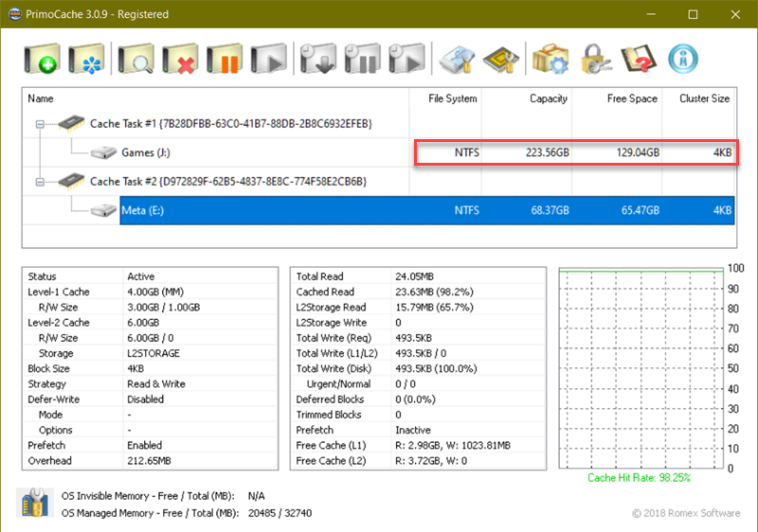
Task: Click the Deferred Blocks value 0 (0.0%)
Action: [x=415, y=399]
